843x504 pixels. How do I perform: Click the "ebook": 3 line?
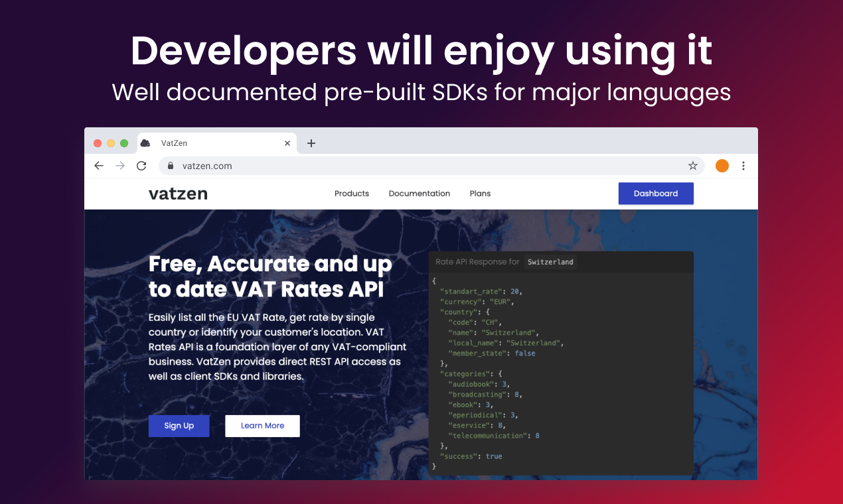tap(472, 405)
